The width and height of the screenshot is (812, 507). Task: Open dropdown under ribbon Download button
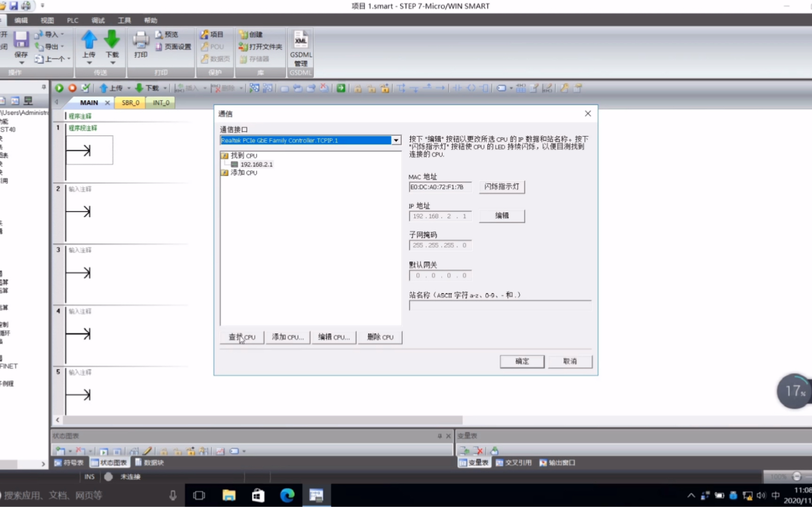point(112,63)
